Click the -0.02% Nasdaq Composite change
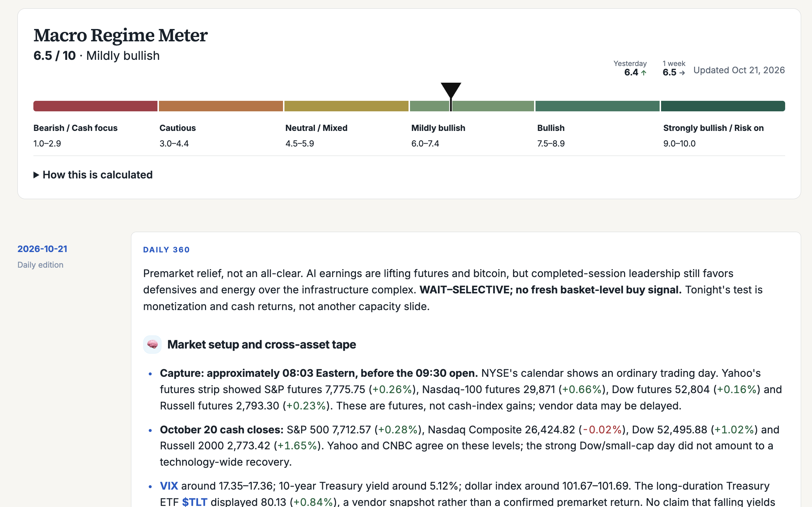The image size is (812, 507). click(602, 430)
